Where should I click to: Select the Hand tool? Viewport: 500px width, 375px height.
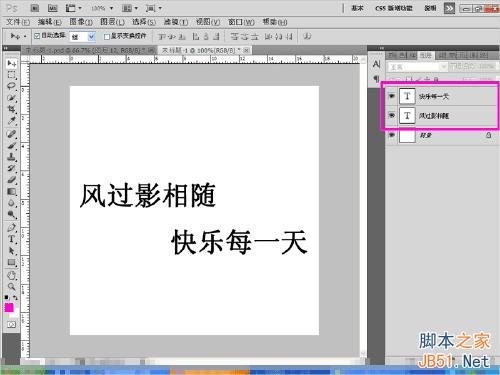12,275
